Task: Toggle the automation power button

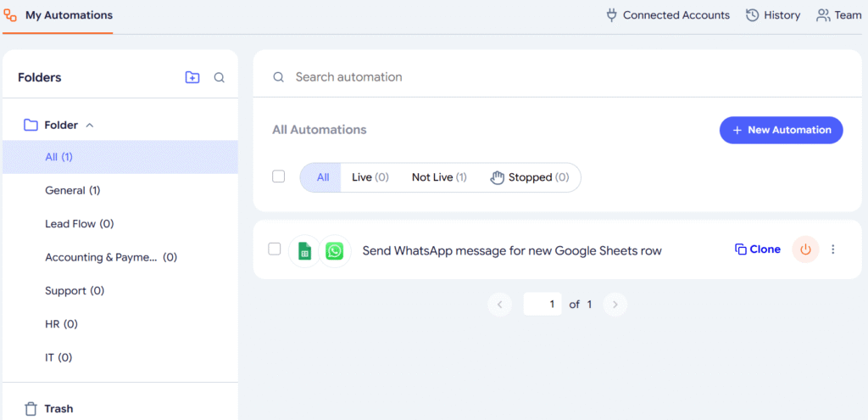Action: point(805,250)
